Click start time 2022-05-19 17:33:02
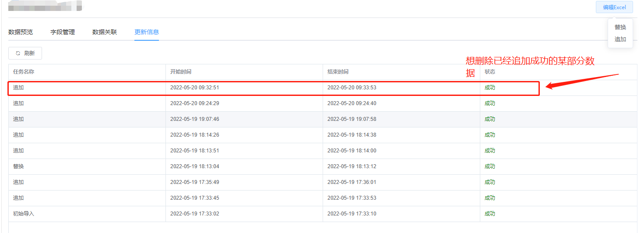 (x=195, y=214)
